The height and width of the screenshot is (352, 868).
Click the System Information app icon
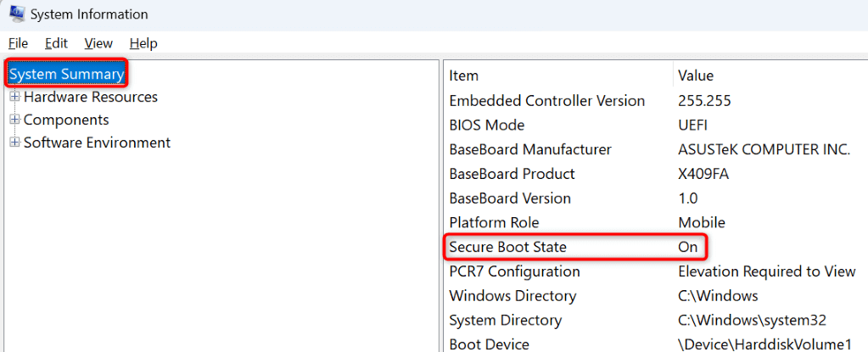pos(15,14)
